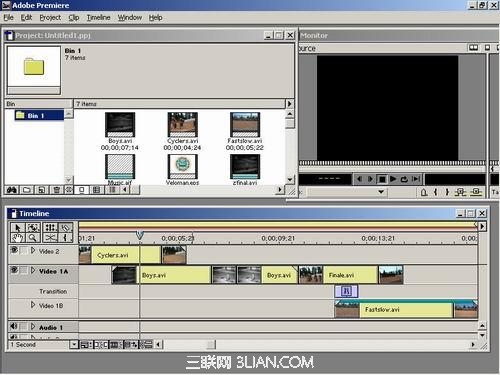Switch Monitor to Dual View icon

(473, 48)
